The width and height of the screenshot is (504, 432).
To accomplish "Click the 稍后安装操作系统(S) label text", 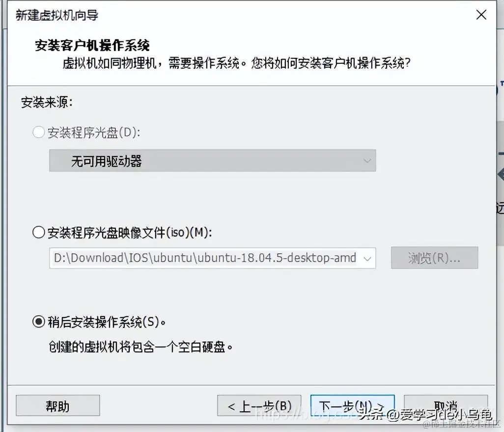I will point(107,322).
